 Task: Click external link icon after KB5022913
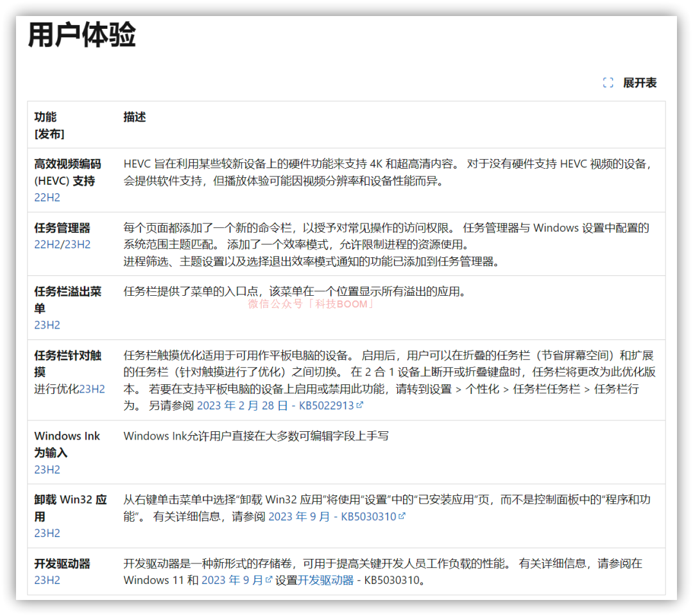click(360, 405)
